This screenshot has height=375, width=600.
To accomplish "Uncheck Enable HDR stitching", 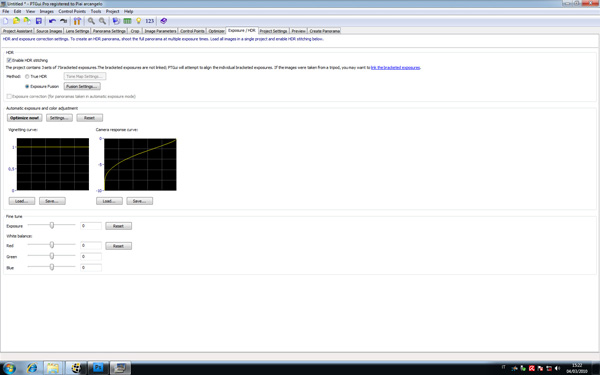I will point(9,60).
